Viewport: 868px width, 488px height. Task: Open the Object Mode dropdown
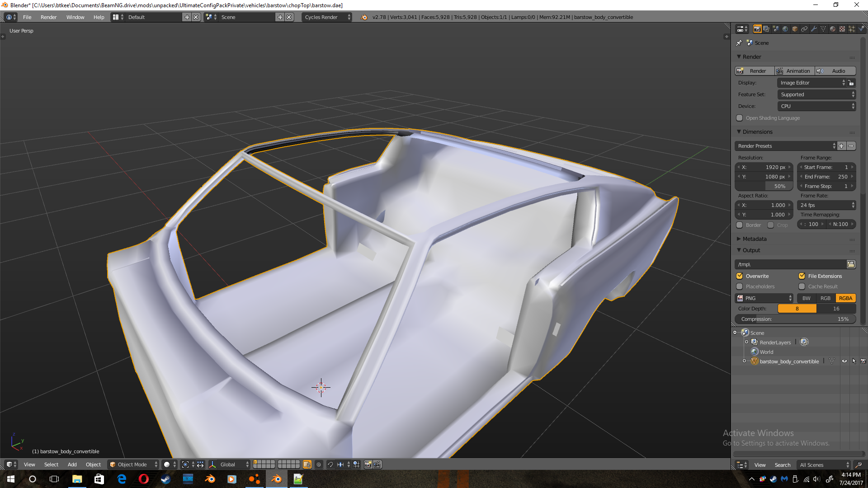pos(134,465)
